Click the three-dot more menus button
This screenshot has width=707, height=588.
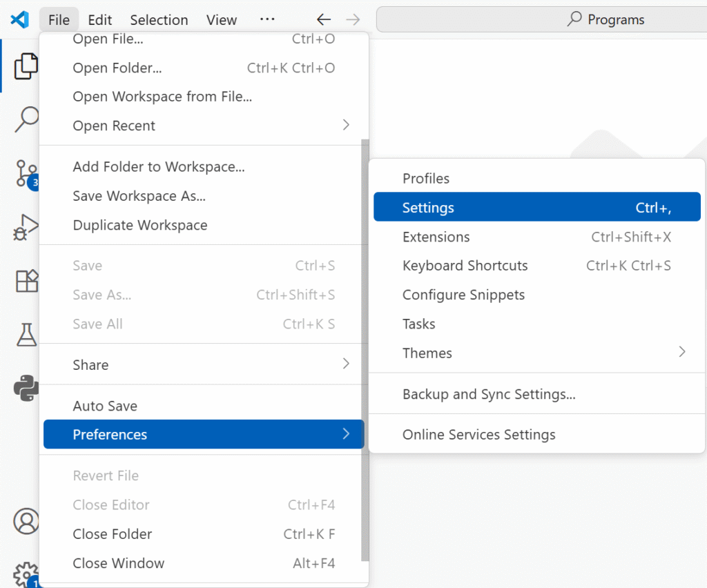(267, 20)
